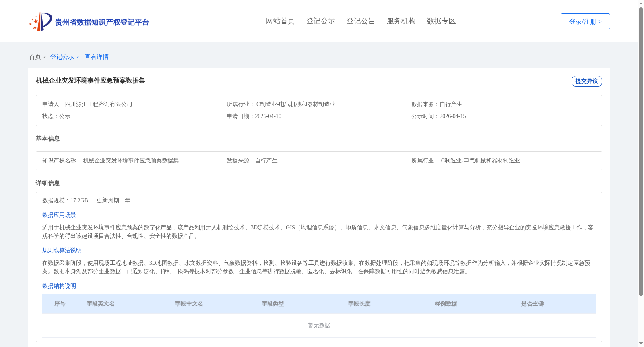This screenshot has width=644, height=347.
Task: Click the 申请日期：2026-04-10 text
Action: pyautogui.click(x=254, y=116)
